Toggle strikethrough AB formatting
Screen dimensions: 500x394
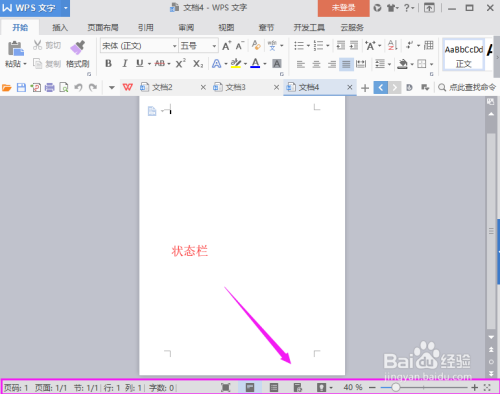tap(160, 63)
